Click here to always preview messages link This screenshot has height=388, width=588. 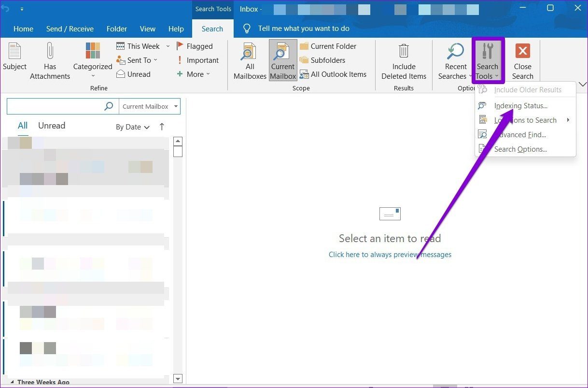390,254
